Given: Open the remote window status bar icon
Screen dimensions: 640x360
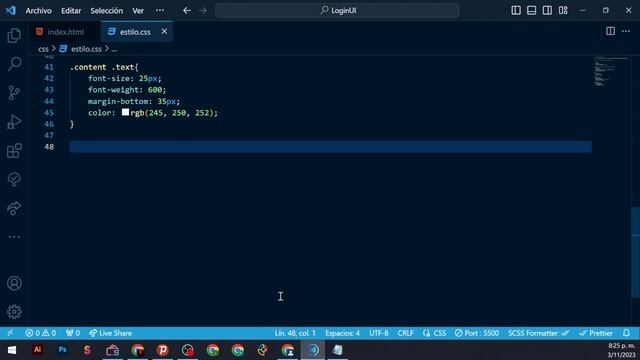Looking at the screenshot, I should click(x=10, y=333).
